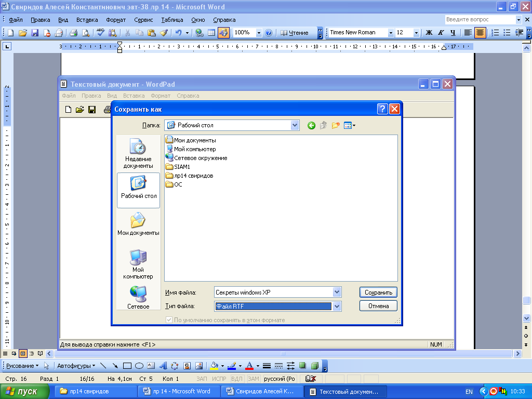Create new folder icon in Save dialog
This screenshot has width=532, height=399.
point(336,126)
